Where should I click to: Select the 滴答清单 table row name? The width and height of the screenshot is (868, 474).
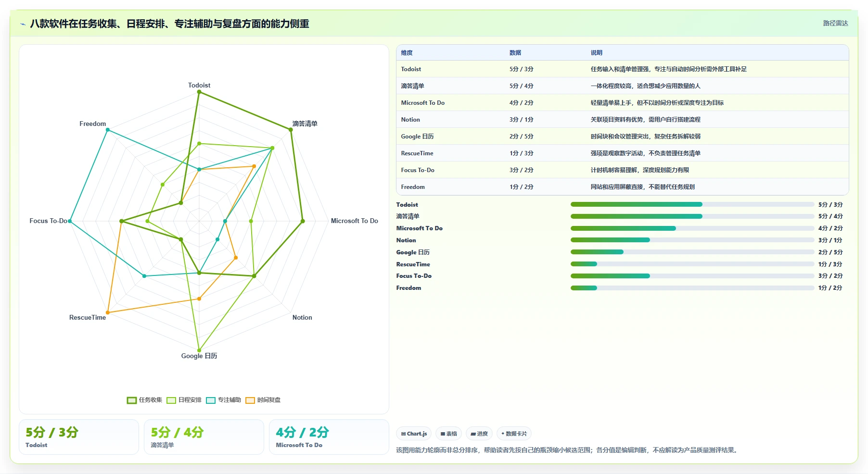click(x=412, y=86)
